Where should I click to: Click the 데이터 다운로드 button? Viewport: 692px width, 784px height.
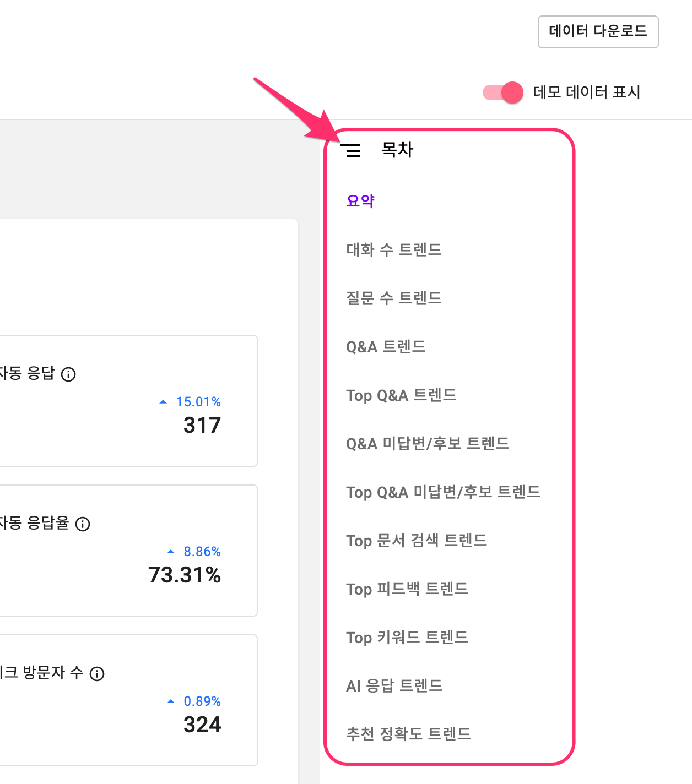point(598,31)
